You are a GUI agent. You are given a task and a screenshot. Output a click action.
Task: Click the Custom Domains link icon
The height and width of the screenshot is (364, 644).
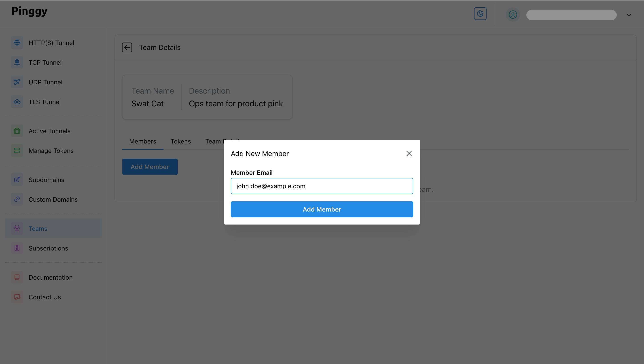17,199
